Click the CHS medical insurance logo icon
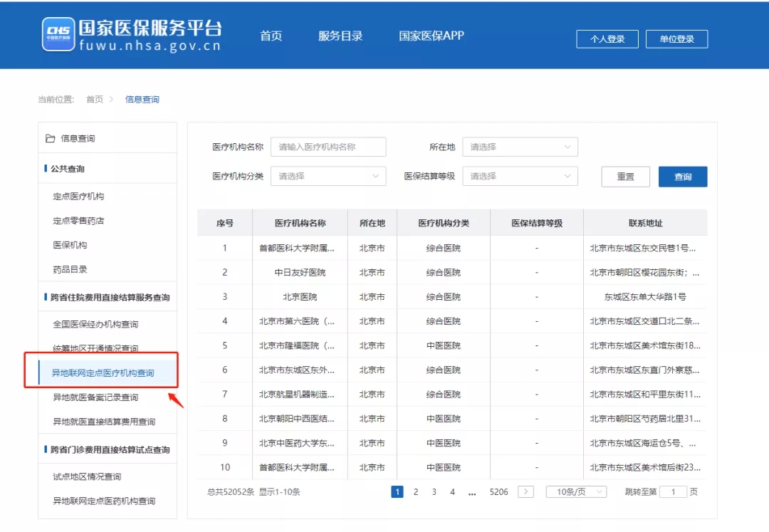This screenshot has width=769, height=532. [58, 34]
